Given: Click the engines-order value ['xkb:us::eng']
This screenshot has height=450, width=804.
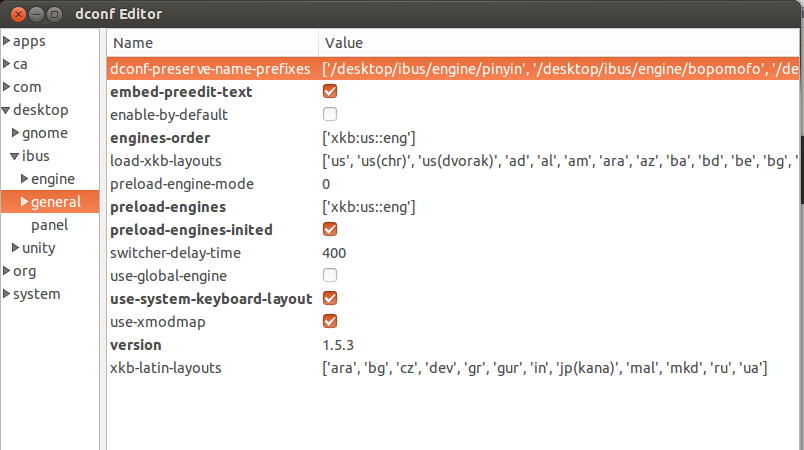Looking at the screenshot, I should (369, 138).
